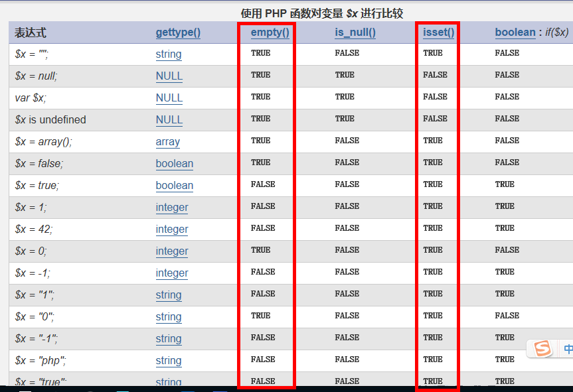
Task: Click the expression cell '$x = "1";'
Action: click(x=35, y=295)
